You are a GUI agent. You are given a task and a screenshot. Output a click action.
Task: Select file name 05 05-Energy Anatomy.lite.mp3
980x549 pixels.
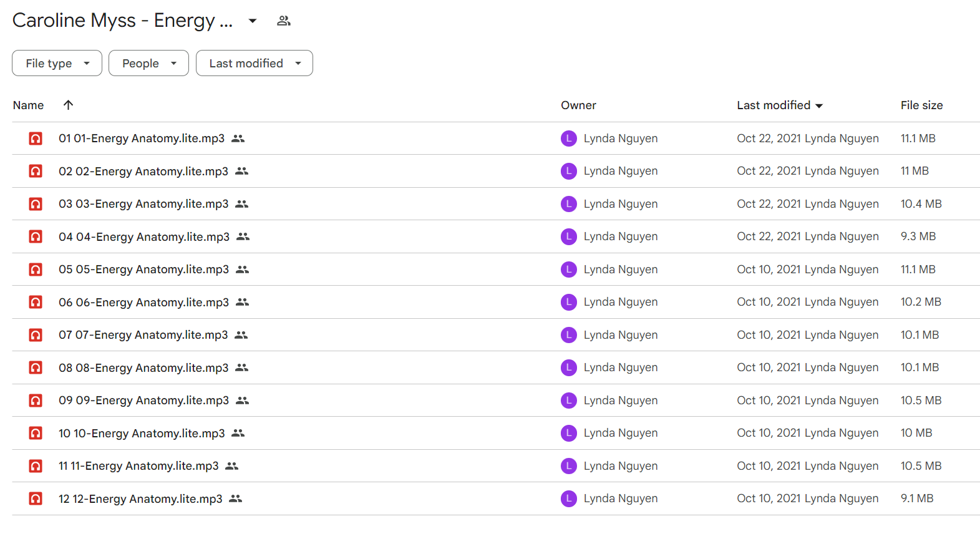coord(144,270)
